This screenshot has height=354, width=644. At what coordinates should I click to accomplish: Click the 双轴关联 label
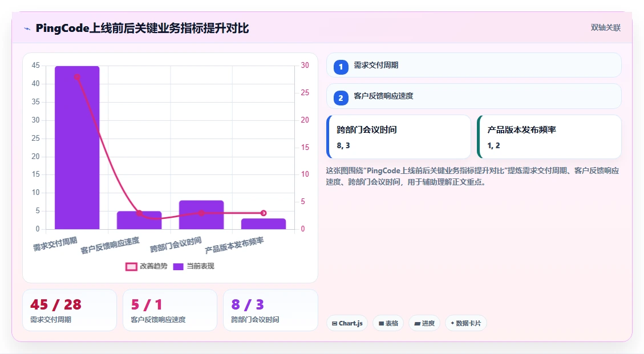click(605, 27)
